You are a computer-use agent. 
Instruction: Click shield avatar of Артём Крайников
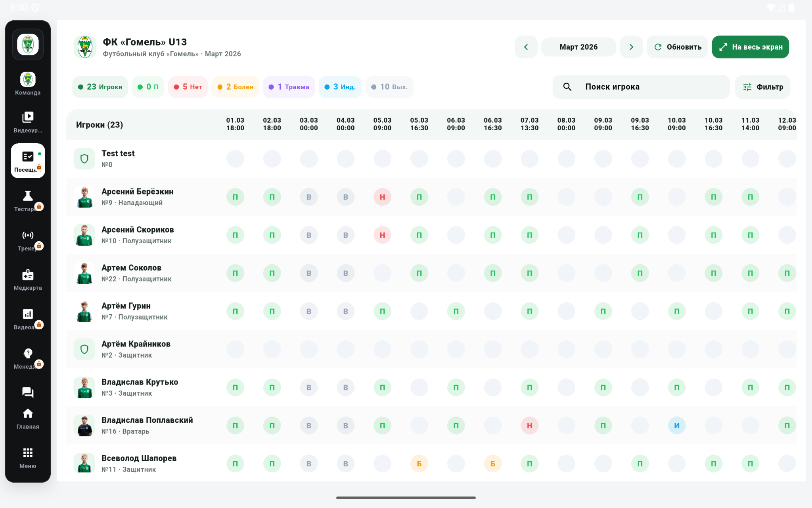coord(84,349)
